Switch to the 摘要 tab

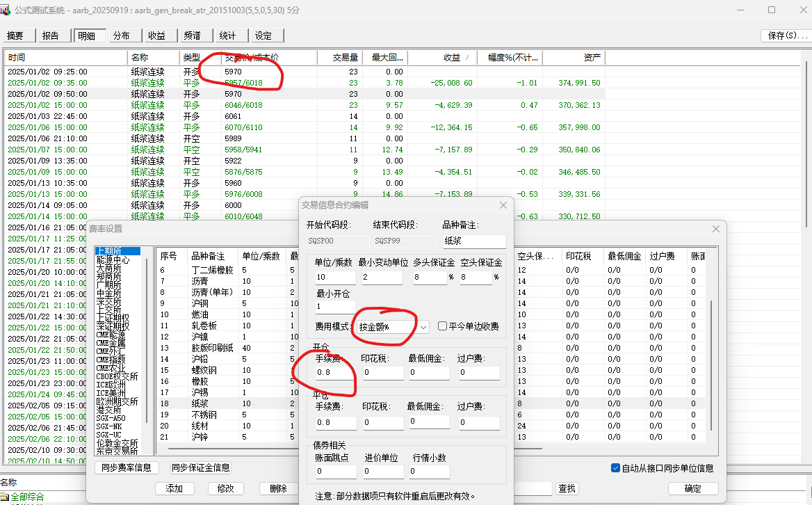(15, 36)
